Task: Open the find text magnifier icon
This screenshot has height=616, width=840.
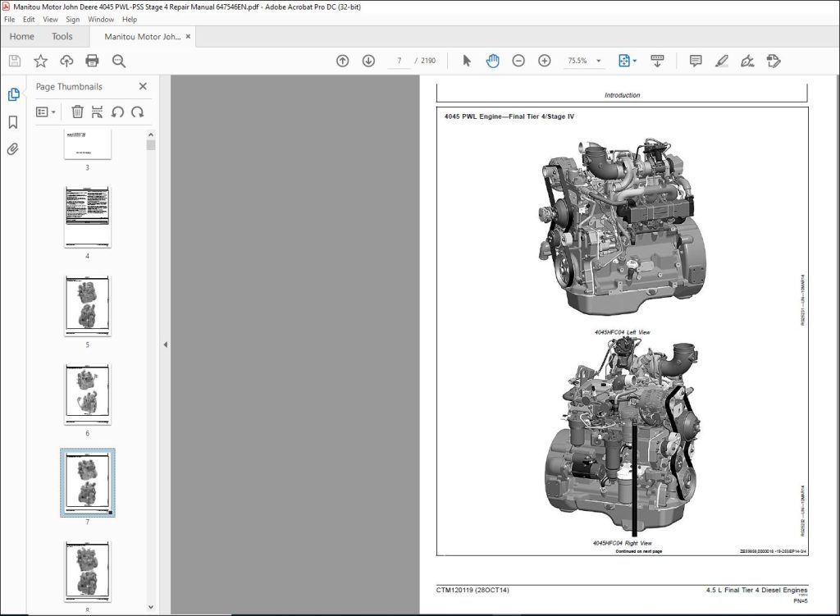Action: coord(119,61)
